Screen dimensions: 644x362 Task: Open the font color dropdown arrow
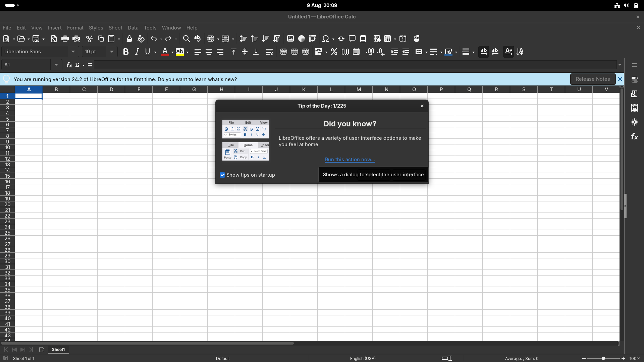click(172, 52)
